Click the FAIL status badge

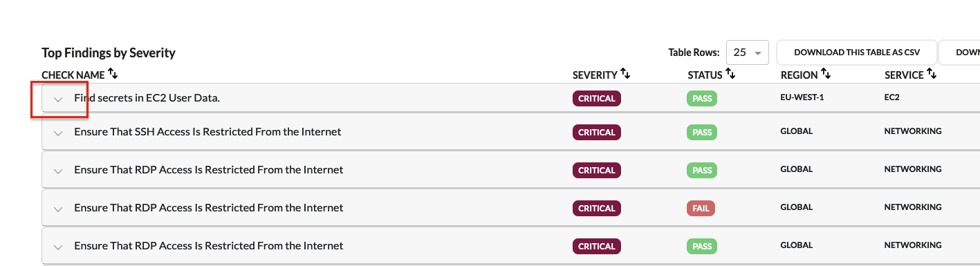(x=701, y=208)
